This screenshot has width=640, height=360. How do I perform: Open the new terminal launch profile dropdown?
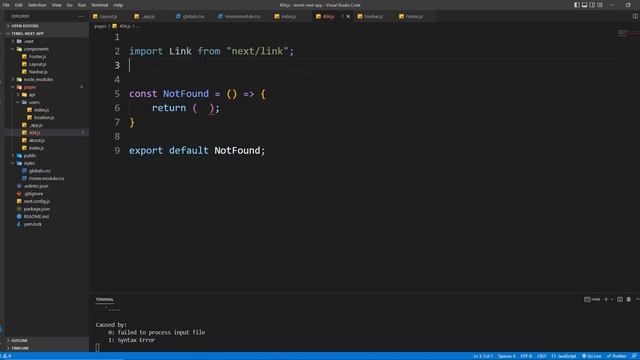[611, 300]
